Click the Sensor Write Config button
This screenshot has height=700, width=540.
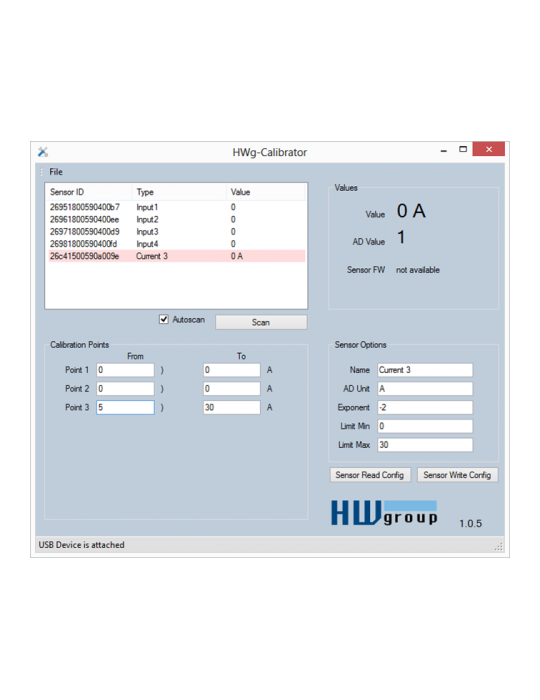(x=457, y=475)
